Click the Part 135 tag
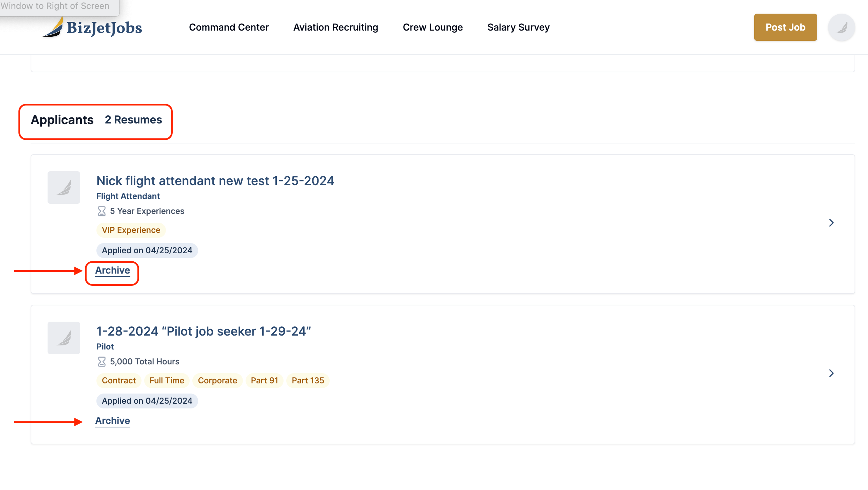The height and width of the screenshot is (490, 868). click(x=308, y=381)
